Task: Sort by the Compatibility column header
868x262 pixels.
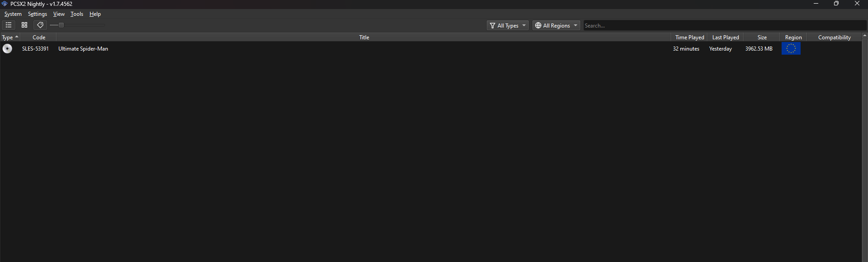Action: click(x=834, y=37)
